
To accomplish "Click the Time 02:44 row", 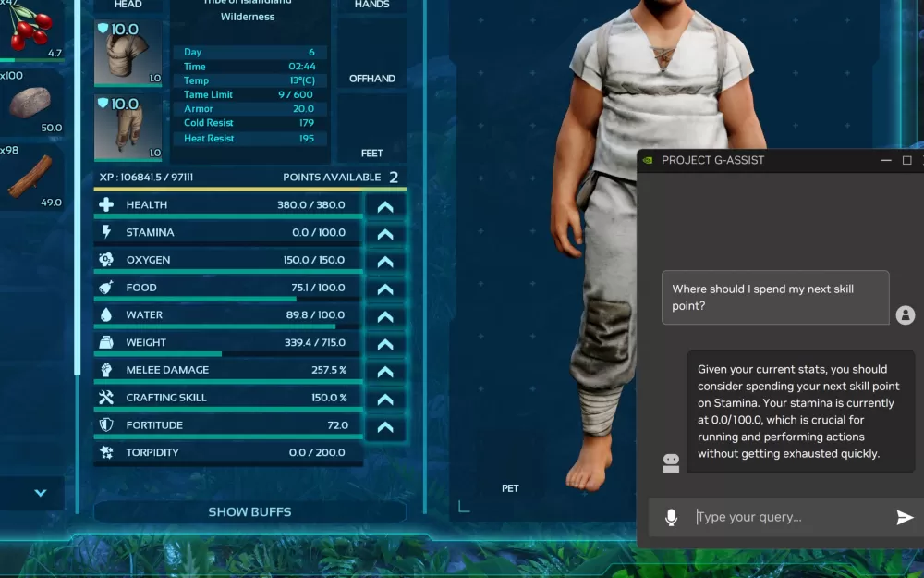I will pos(249,66).
